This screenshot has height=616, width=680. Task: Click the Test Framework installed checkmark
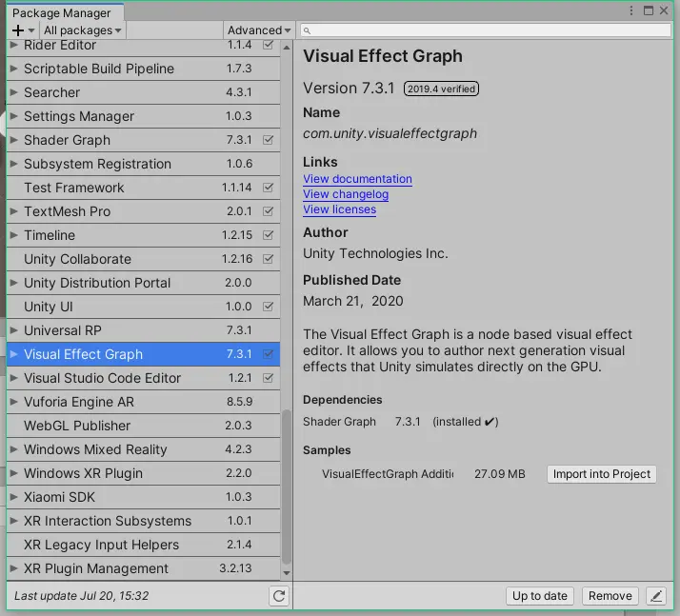[268, 188]
